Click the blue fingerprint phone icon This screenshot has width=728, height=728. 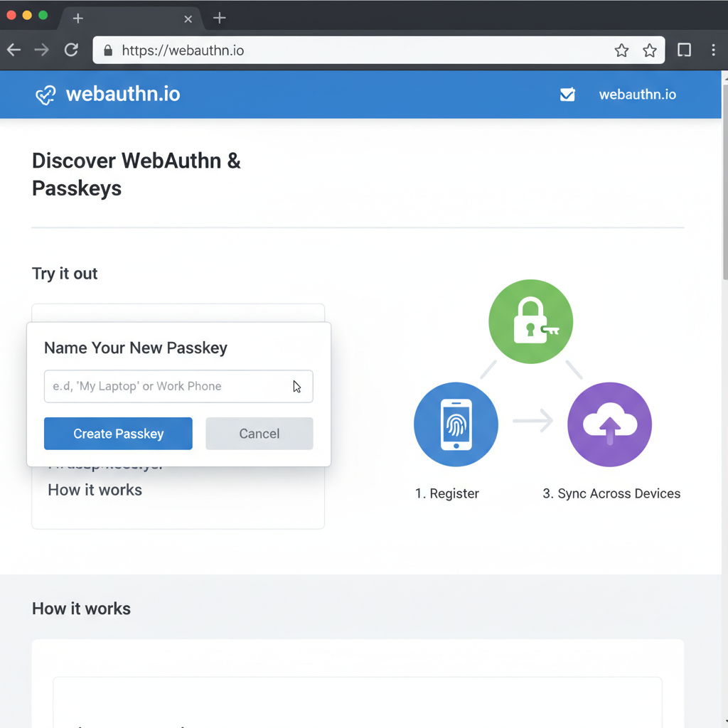click(x=456, y=424)
